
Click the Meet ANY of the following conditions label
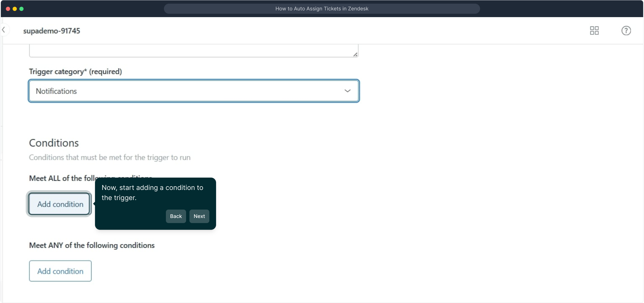(92, 245)
